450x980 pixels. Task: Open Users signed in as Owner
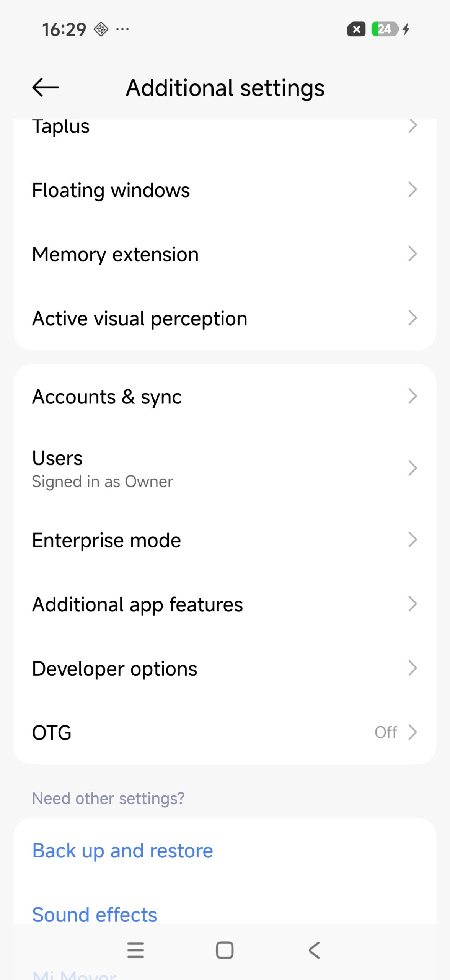click(x=225, y=468)
